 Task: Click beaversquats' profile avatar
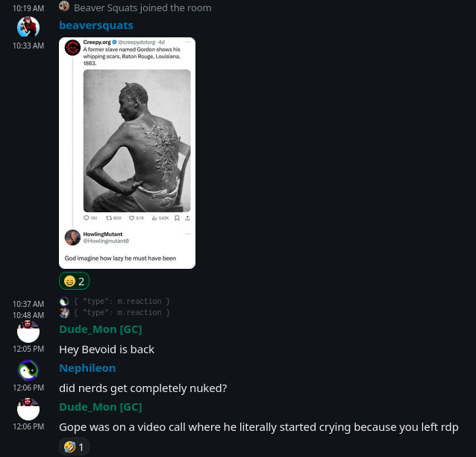[x=28, y=28]
